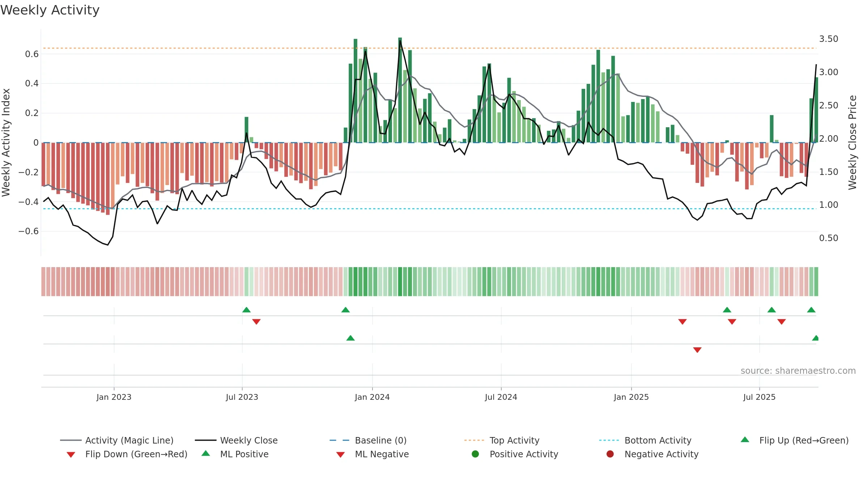The width and height of the screenshot is (868, 488).
Task: Click the source: sharemaestro.com text
Action: pos(798,371)
